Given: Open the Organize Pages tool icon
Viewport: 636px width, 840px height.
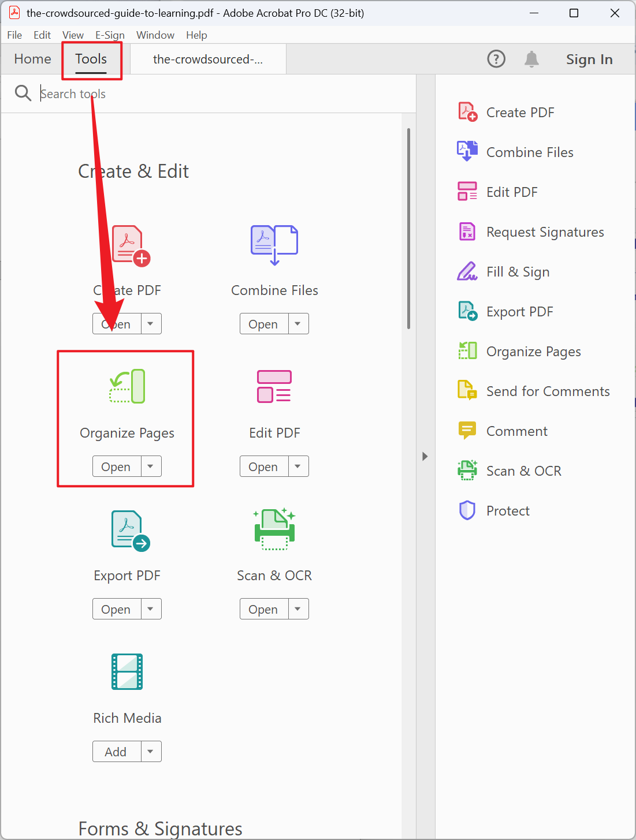Looking at the screenshot, I should 127,386.
